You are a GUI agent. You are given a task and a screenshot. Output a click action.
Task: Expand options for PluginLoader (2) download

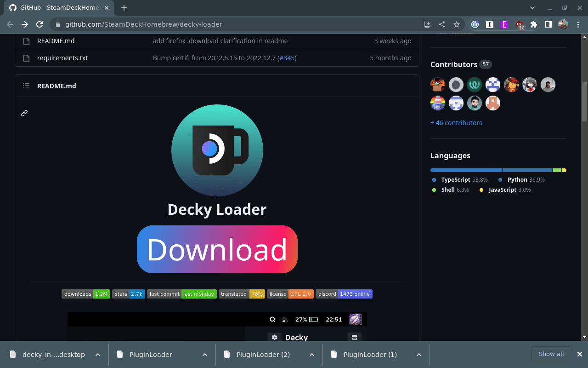point(312,355)
